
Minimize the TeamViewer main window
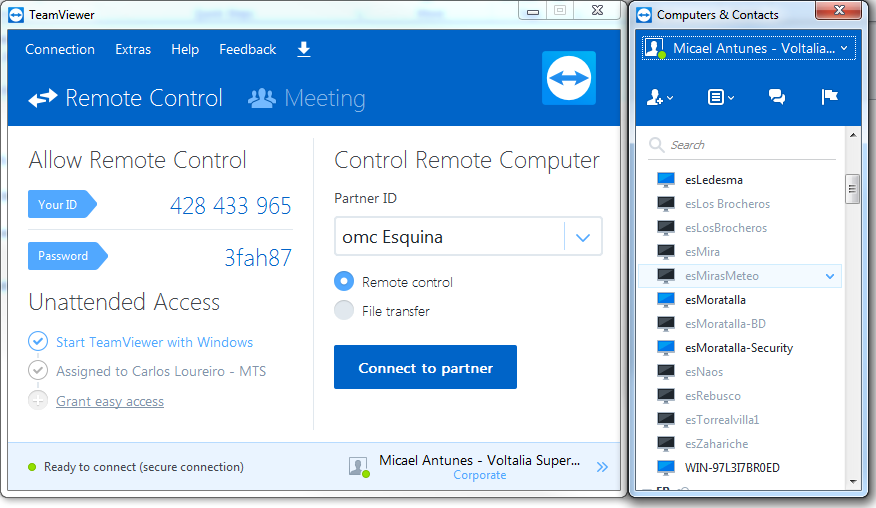[x=532, y=11]
